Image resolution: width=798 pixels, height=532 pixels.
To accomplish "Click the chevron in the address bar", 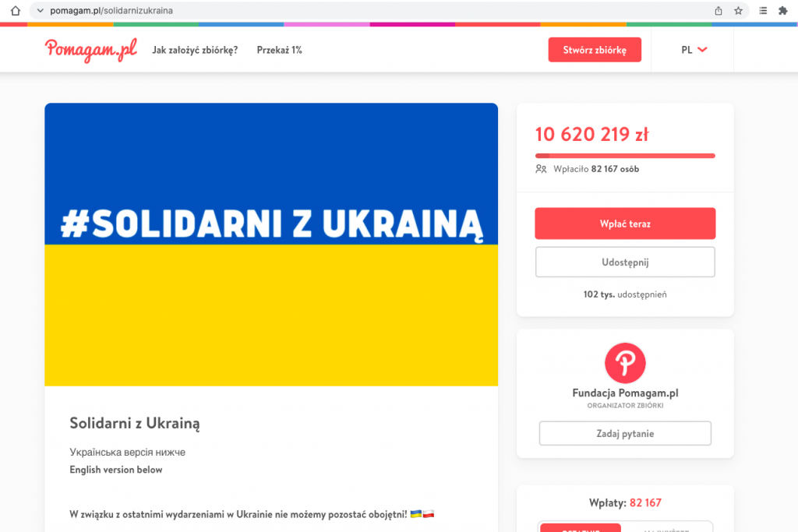I will point(41,11).
